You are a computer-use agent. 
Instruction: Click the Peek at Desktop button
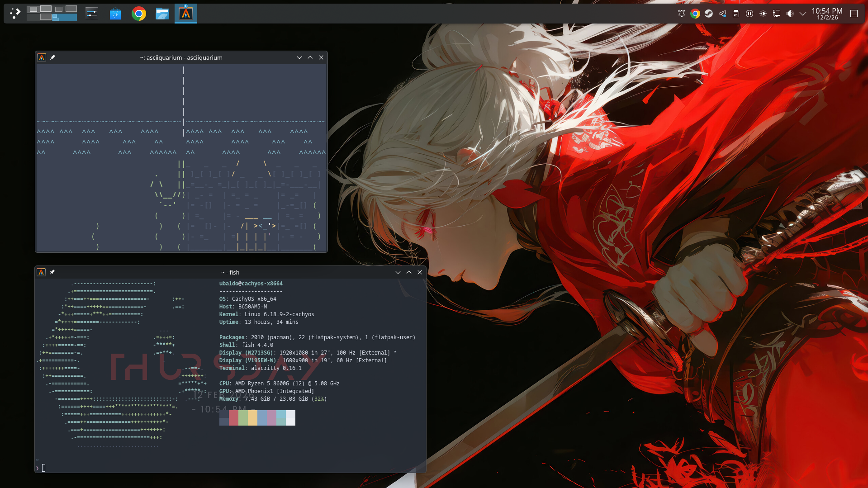pos(854,14)
